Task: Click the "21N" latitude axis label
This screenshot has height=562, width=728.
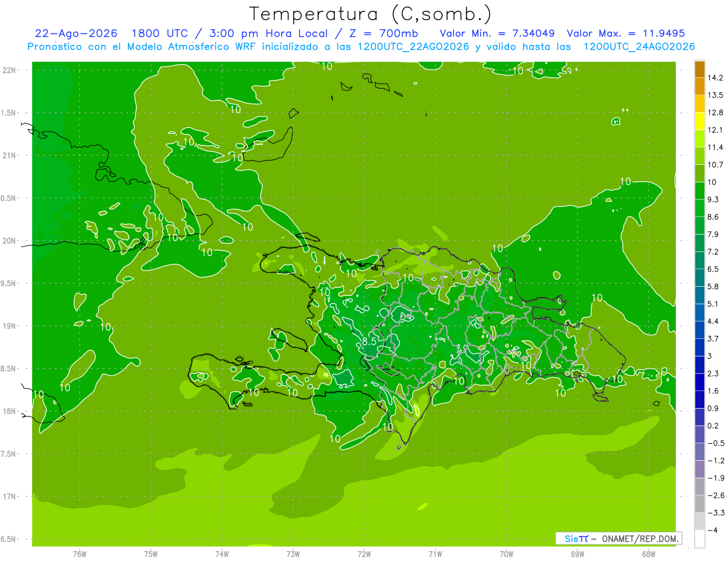Action: pos(9,155)
